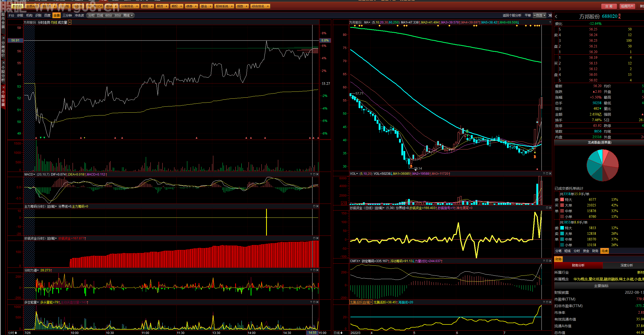Open the 诊股 tab
This screenshot has width=644, height=335.
point(20,15)
